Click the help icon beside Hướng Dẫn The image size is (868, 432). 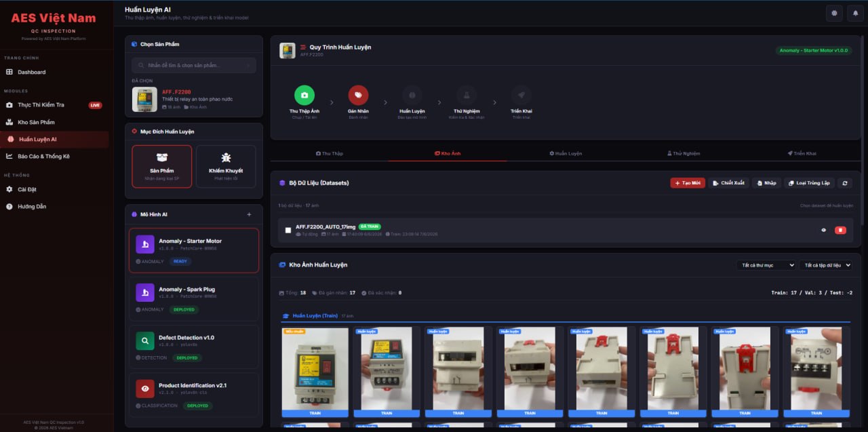click(x=9, y=206)
